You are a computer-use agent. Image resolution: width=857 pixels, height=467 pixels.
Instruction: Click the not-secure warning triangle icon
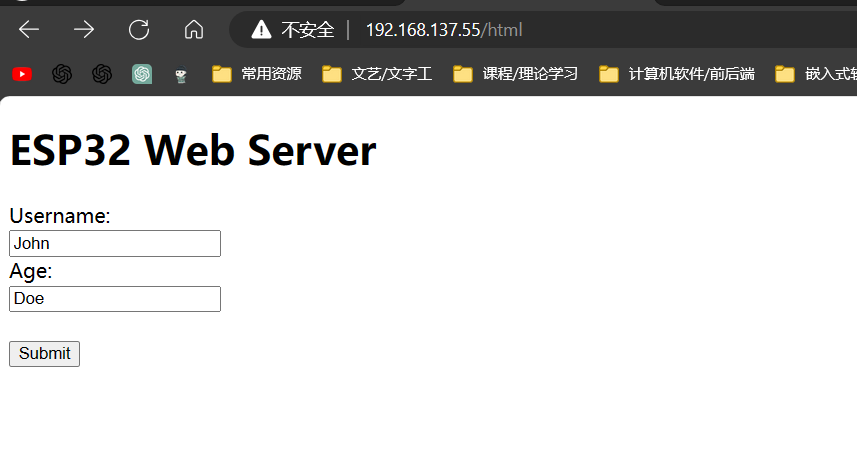(261, 30)
